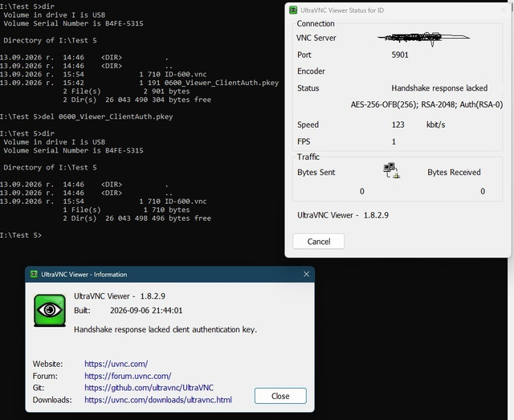Open the ultravnc.html downloads link

click(158, 400)
